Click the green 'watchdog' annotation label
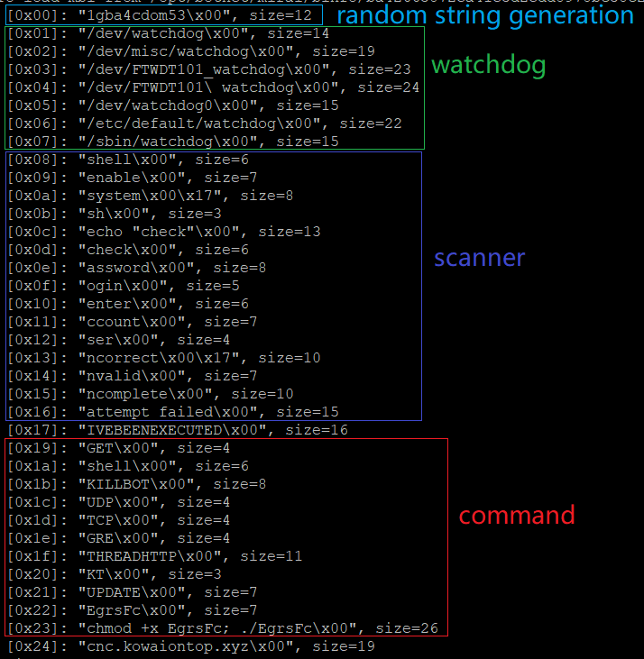This screenshot has width=644, height=659. 489,65
